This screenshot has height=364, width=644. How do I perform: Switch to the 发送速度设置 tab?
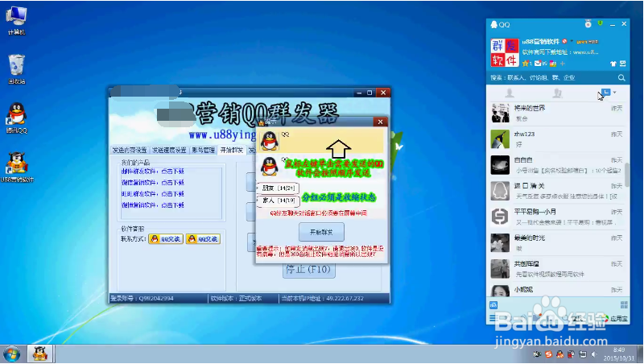[169, 150]
